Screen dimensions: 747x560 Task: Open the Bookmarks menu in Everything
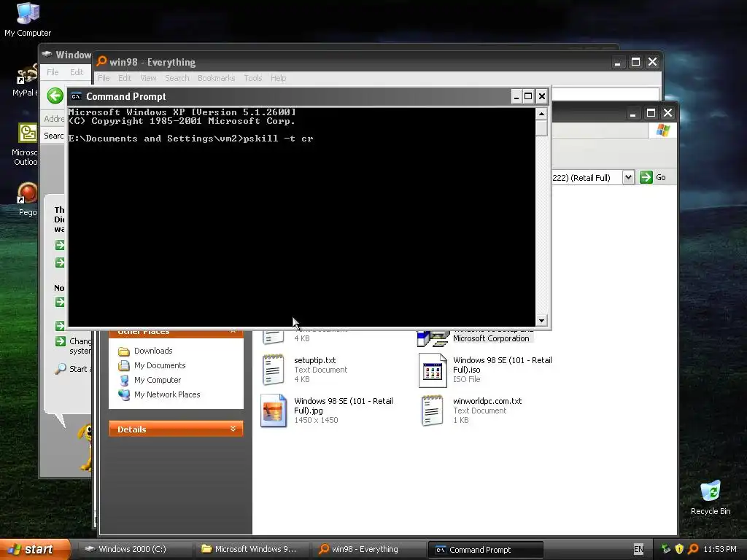[x=216, y=78]
